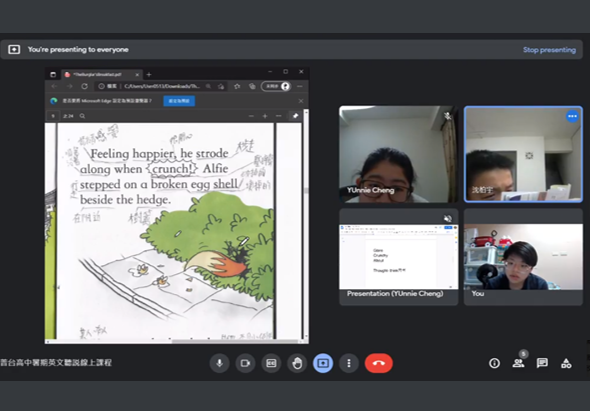Open the chat with everyone panel
The height and width of the screenshot is (411, 590).
tap(542, 363)
